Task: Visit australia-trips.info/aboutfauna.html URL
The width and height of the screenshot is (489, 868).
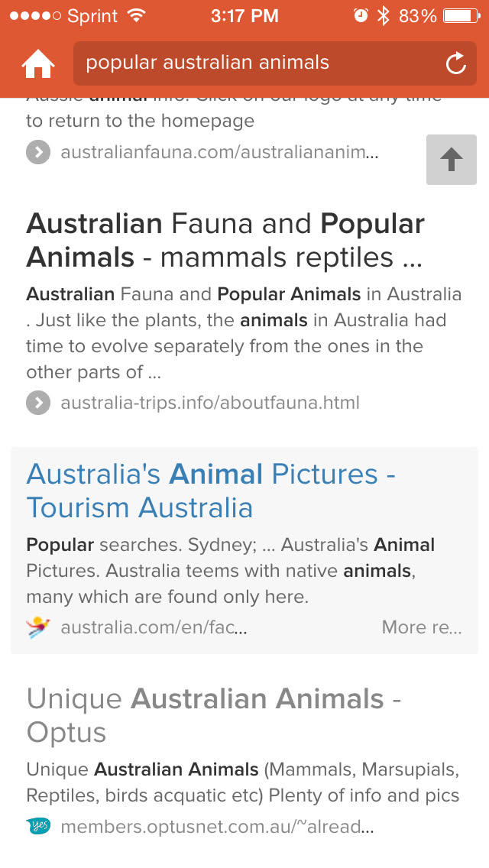Action: tap(210, 403)
